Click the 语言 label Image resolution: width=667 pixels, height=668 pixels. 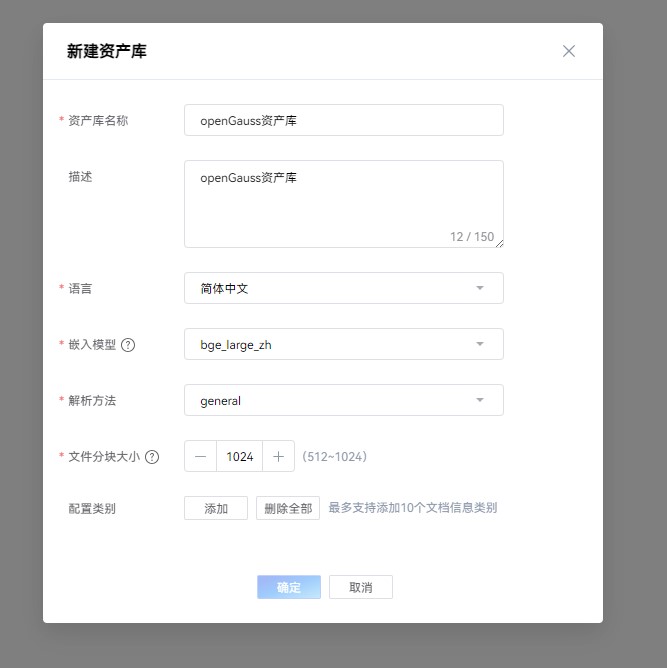(x=80, y=288)
